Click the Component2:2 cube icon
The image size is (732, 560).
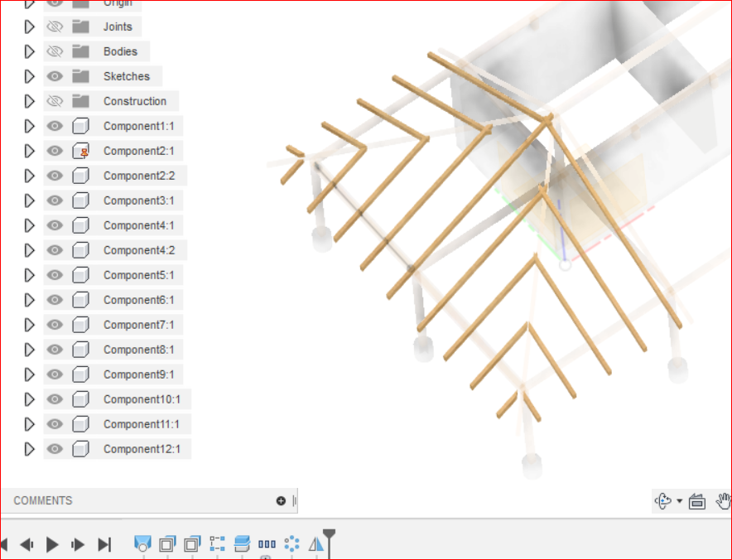[x=80, y=176]
